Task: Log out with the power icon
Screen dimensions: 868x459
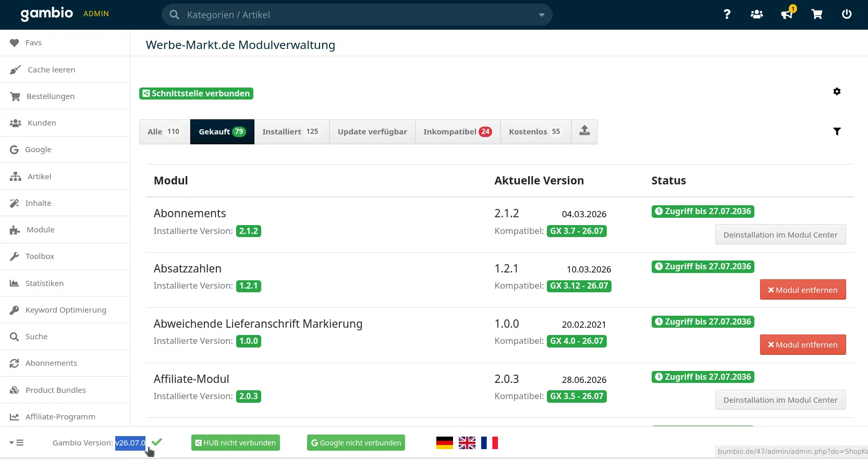Action: [x=847, y=15]
